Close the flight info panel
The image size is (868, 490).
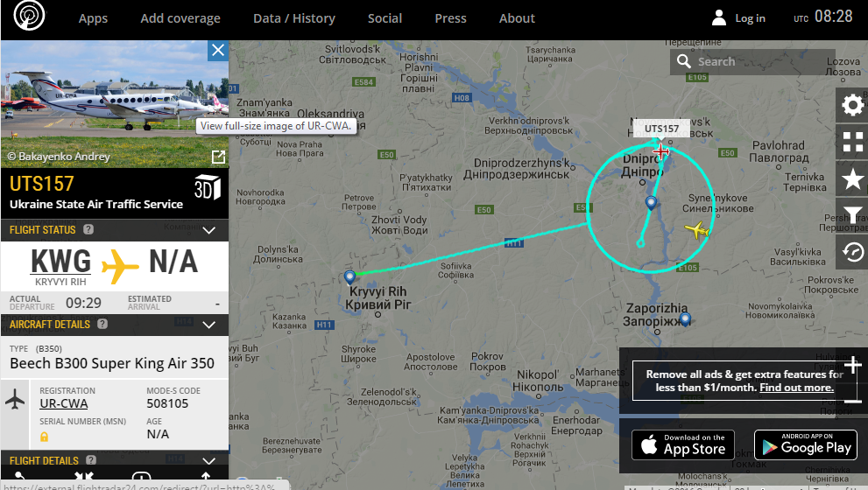pyautogui.click(x=218, y=51)
